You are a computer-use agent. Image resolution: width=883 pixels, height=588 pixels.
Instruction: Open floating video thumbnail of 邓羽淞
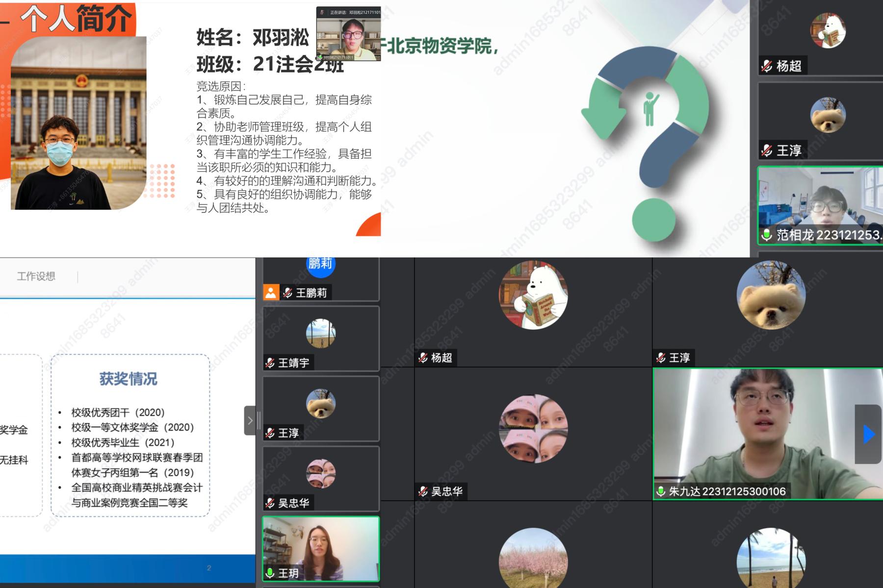click(348, 37)
